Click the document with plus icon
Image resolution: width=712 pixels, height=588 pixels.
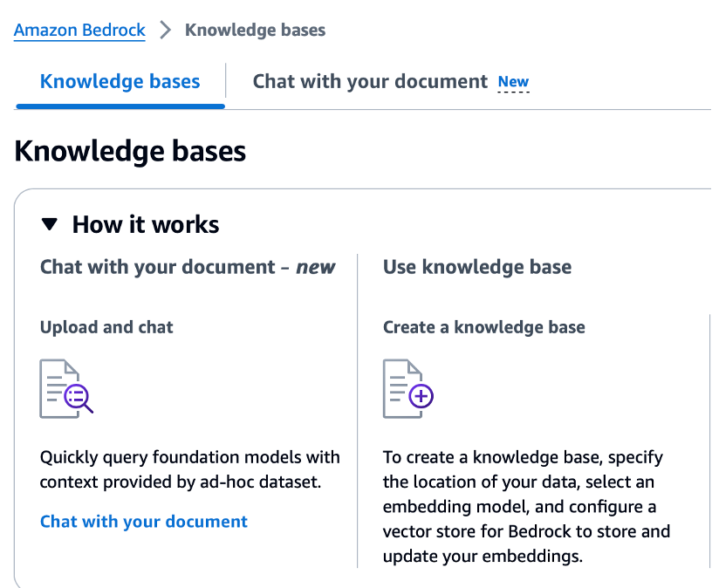click(408, 387)
